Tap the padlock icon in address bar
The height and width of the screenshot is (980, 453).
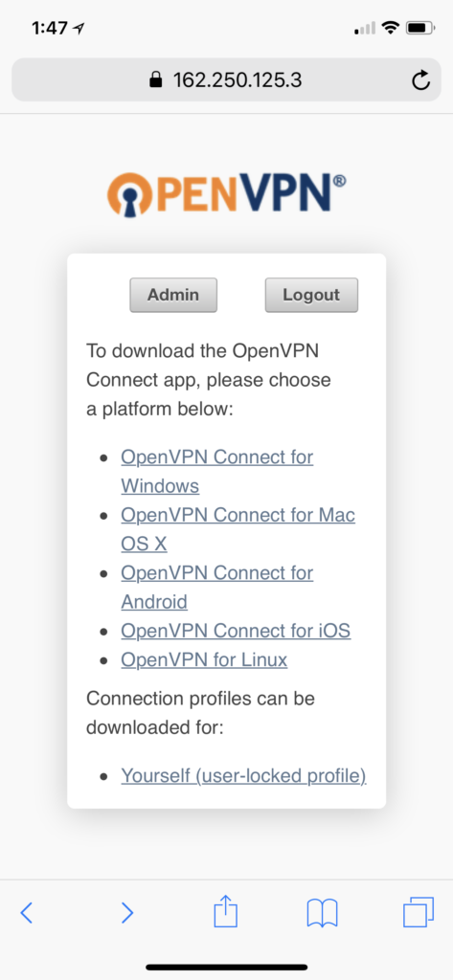pos(155,79)
